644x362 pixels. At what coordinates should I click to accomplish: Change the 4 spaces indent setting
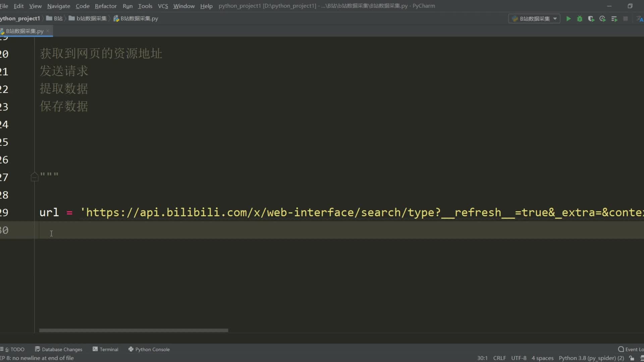click(542, 358)
